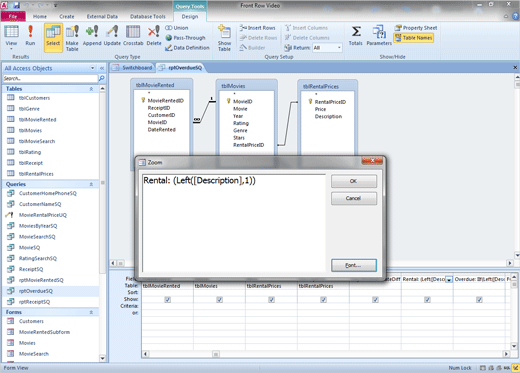The height and width of the screenshot is (373, 520).
Task: Toggle Show checkbox under Overdue column
Action: pos(479,300)
